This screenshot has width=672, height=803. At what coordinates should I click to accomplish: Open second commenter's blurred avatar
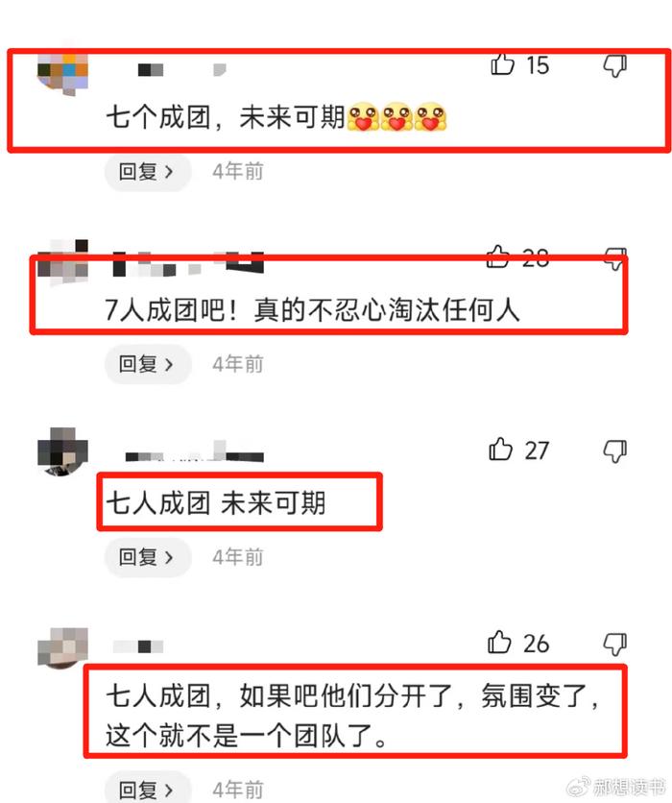point(63,262)
